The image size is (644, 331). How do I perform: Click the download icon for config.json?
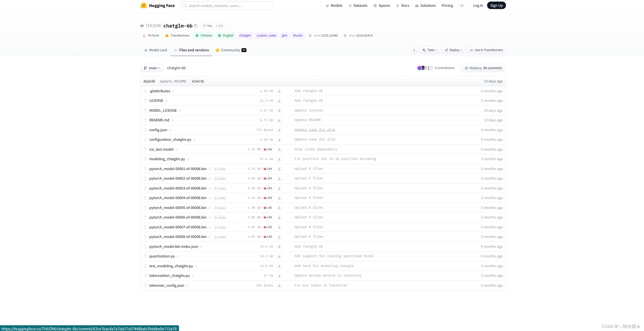(279, 130)
